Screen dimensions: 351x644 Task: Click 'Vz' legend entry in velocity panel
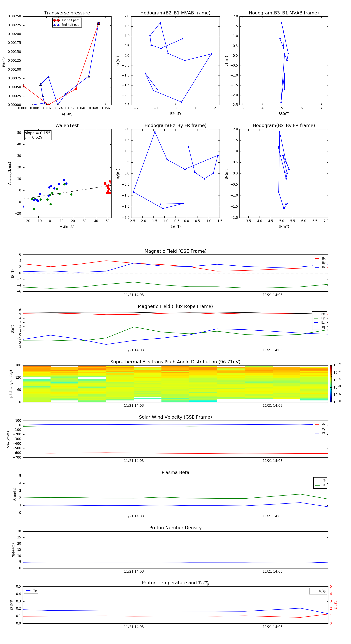click(x=320, y=433)
